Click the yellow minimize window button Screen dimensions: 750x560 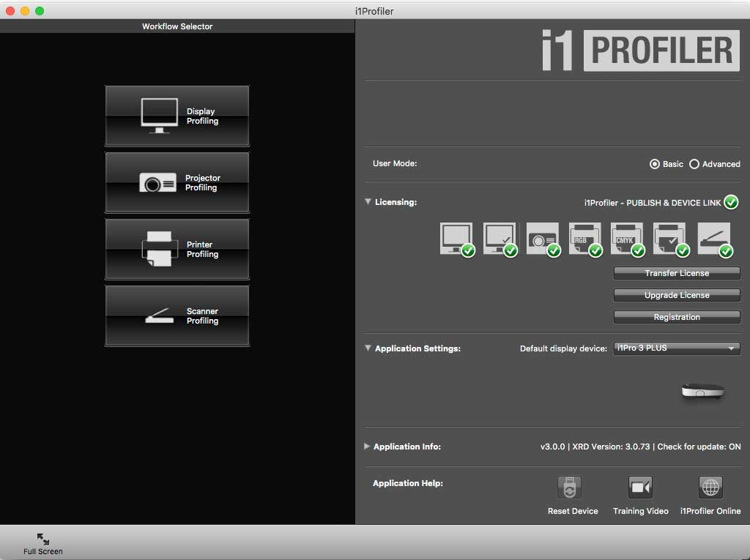click(x=25, y=10)
